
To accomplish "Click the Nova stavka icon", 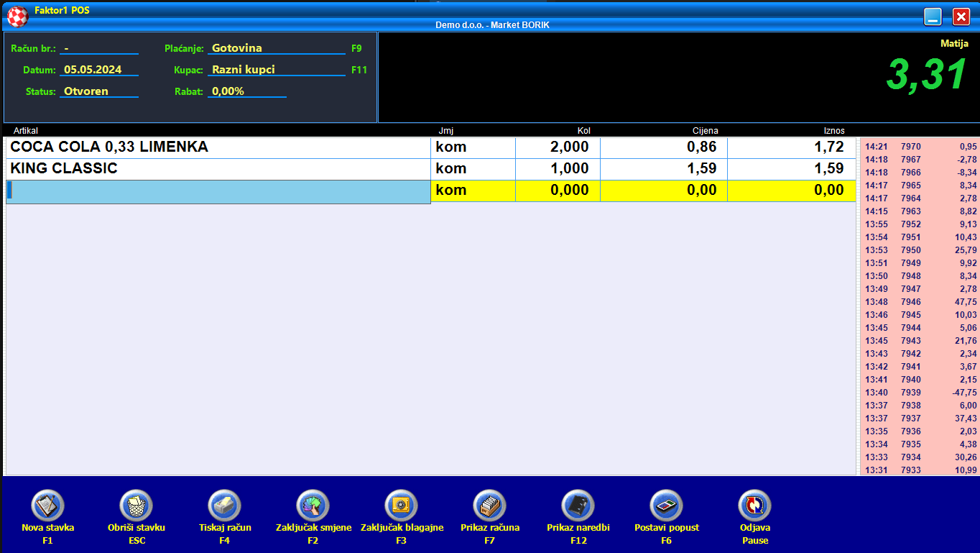I will point(47,506).
